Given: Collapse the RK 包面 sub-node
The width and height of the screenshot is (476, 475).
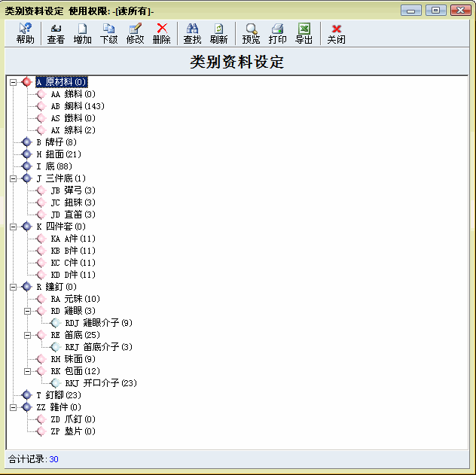Looking at the screenshot, I should click(x=27, y=371).
